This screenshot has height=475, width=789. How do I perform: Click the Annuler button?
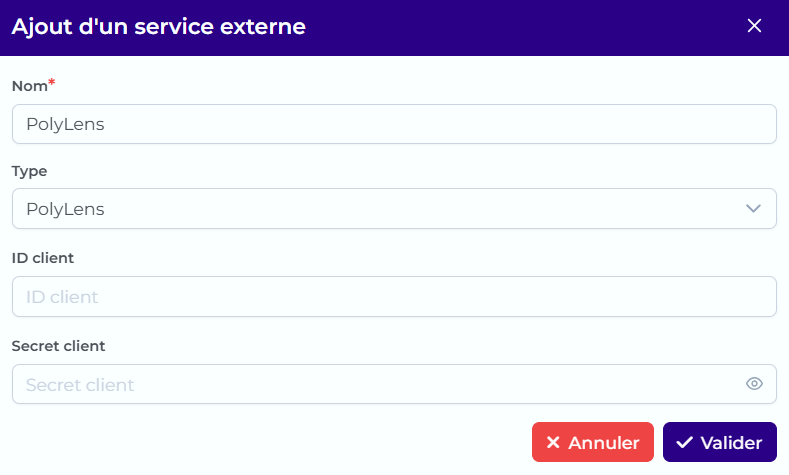coord(593,442)
